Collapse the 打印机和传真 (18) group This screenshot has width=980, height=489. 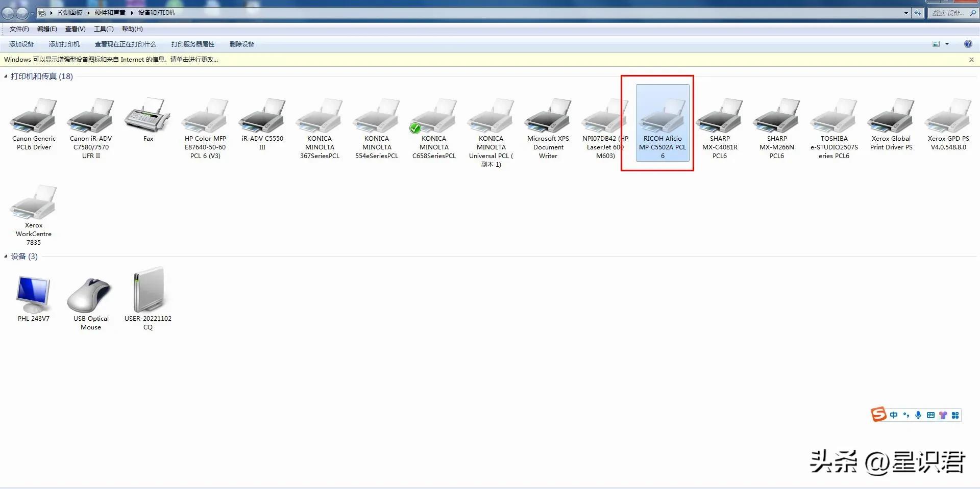[6, 76]
